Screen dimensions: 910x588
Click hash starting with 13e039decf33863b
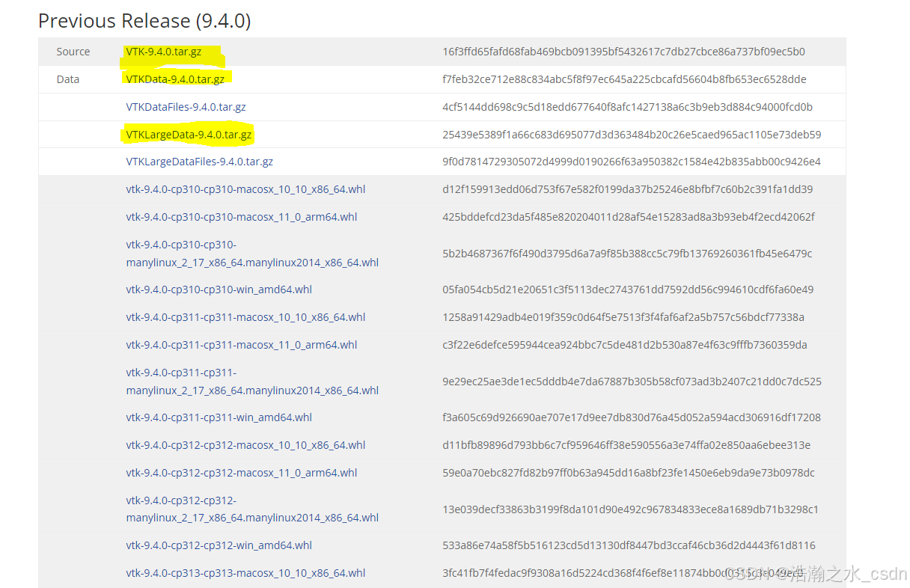(630, 509)
